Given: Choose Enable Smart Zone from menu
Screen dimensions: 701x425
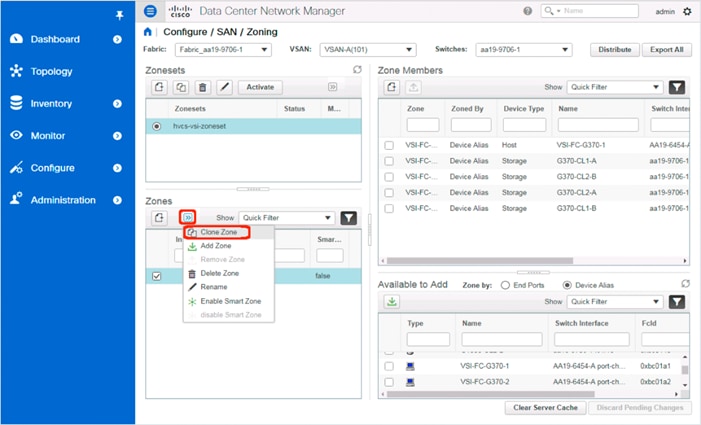Looking at the screenshot, I should [230, 301].
